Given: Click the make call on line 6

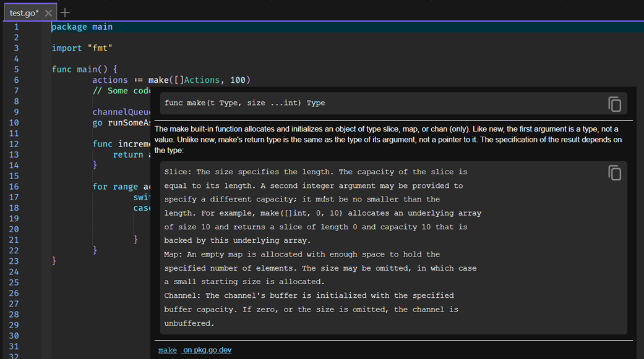Looking at the screenshot, I should (x=158, y=80).
